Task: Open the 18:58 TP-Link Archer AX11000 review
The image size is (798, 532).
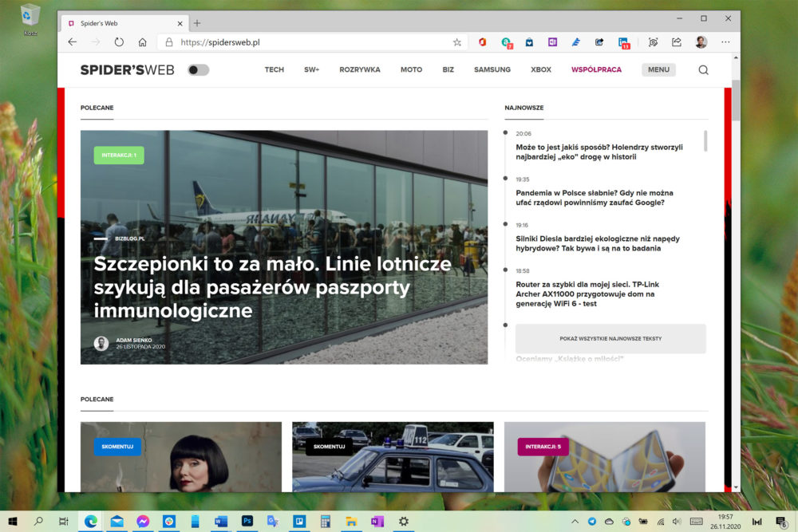Action: click(x=587, y=294)
